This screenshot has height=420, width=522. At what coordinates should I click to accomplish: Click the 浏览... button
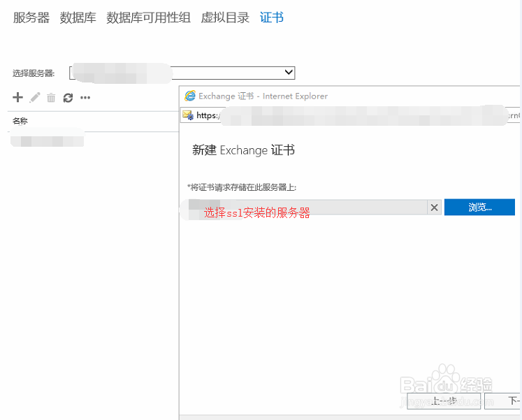pos(479,207)
